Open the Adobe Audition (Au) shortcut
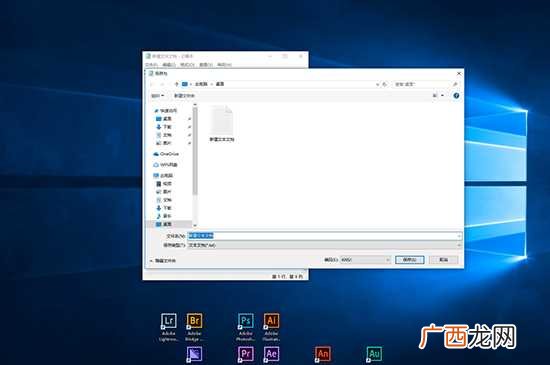 click(374, 354)
